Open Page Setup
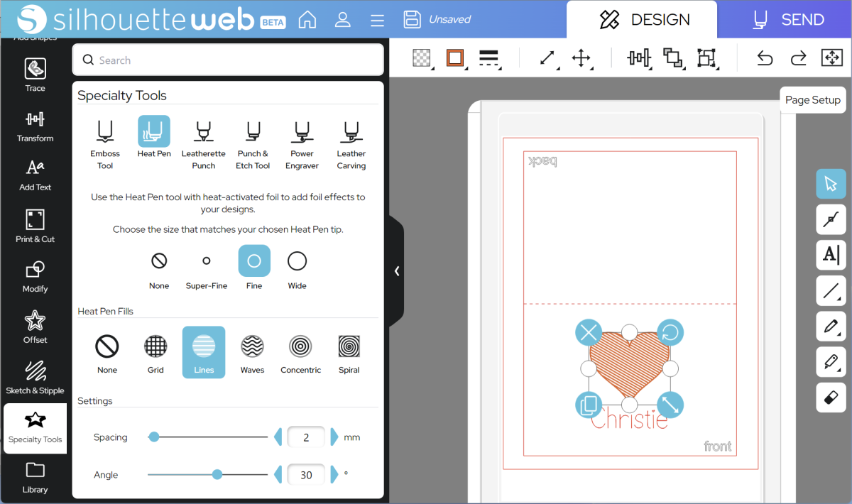The image size is (852, 504). pos(813,100)
